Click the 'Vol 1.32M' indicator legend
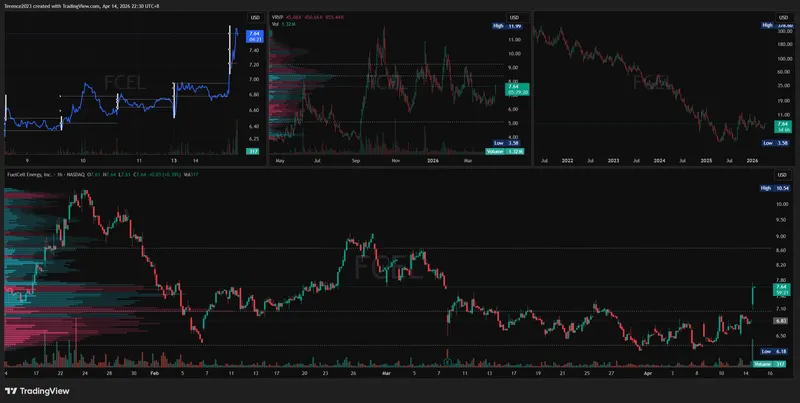This screenshot has width=800, height=403. click(282, 23)
